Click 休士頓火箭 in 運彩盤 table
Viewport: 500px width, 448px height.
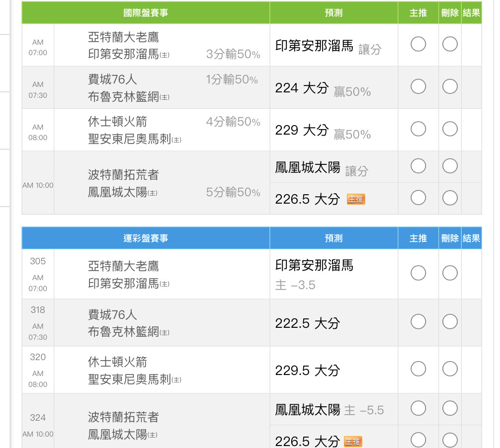click(117, 362)
